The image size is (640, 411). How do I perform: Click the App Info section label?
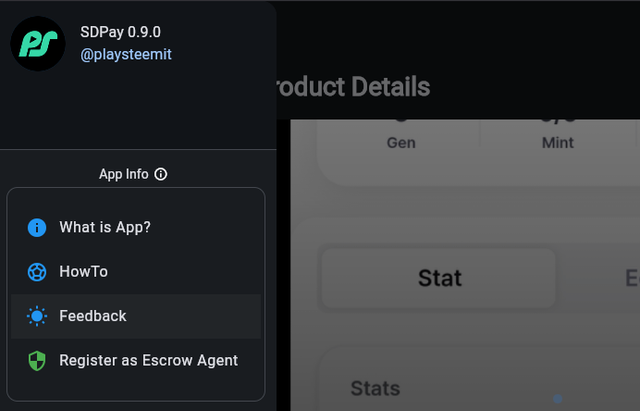[123, 174]
